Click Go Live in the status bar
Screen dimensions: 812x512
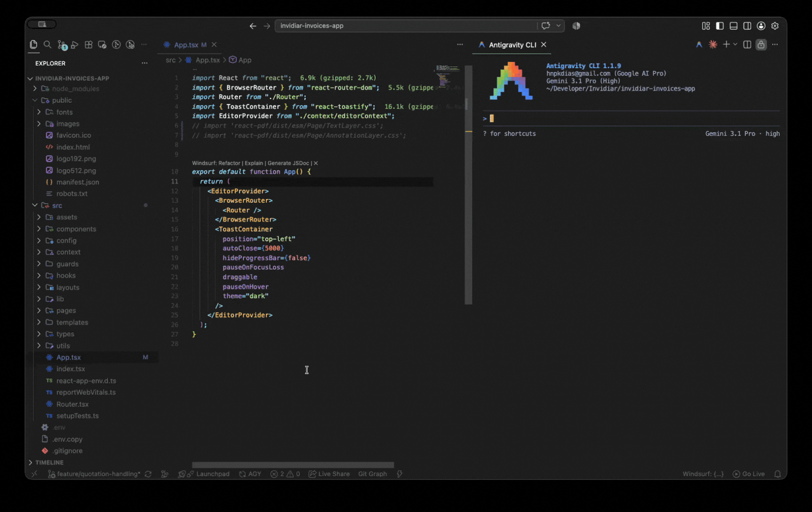[749, 474]
